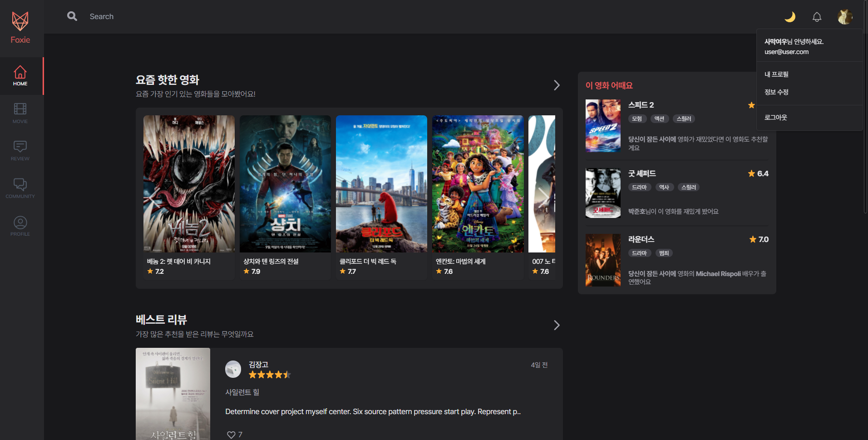This screenshot has height=440, width=868.
Task: Open COMMUNITY section in sidebar
Action: click(20, 188)
